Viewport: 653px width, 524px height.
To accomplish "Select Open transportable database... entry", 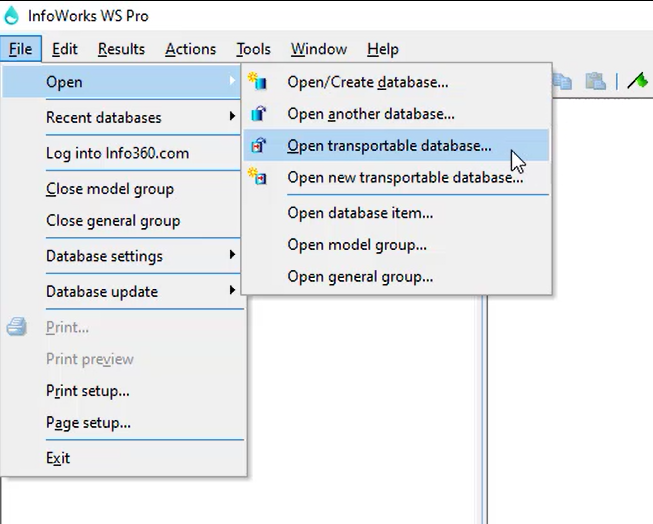I will [396, 145].
